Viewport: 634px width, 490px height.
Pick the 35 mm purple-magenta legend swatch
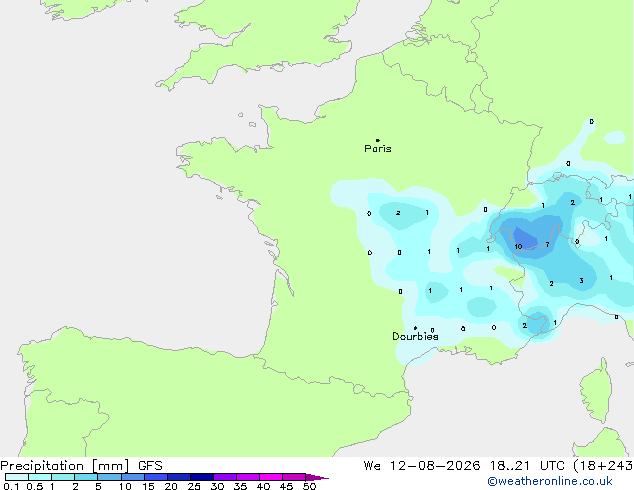click(x=248, y=477)
